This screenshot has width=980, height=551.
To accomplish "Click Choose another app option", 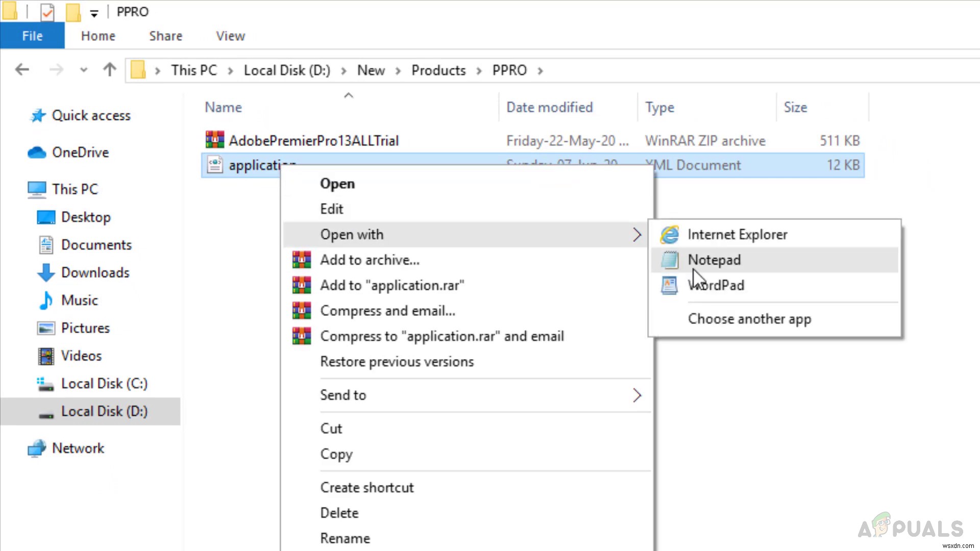I will point(749,318).
